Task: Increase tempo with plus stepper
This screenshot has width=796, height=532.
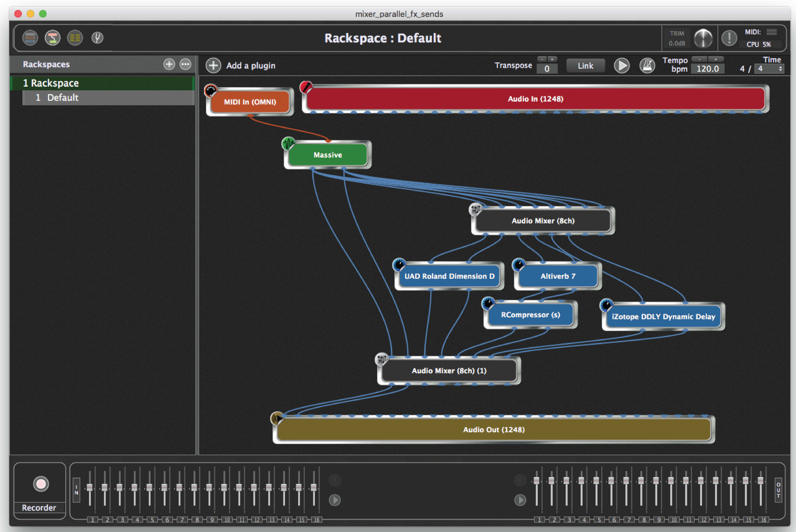Action: [x=716, y=59]
